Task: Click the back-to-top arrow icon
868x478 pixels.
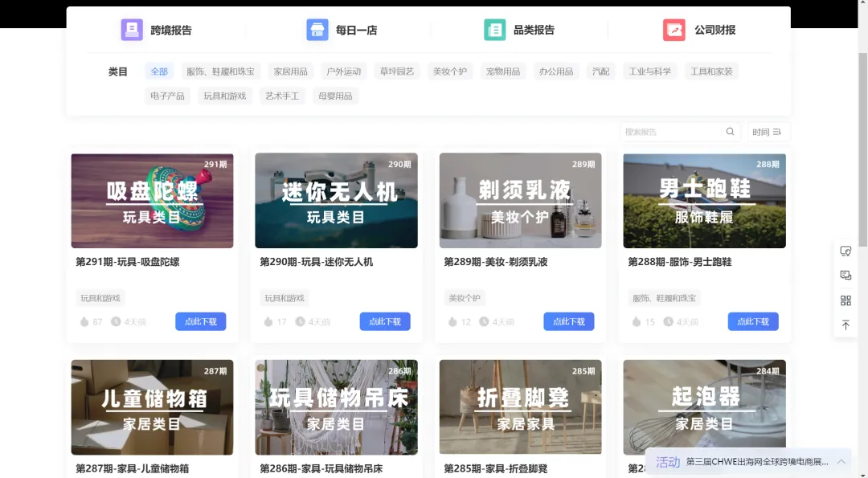Action: click(845, 325)
